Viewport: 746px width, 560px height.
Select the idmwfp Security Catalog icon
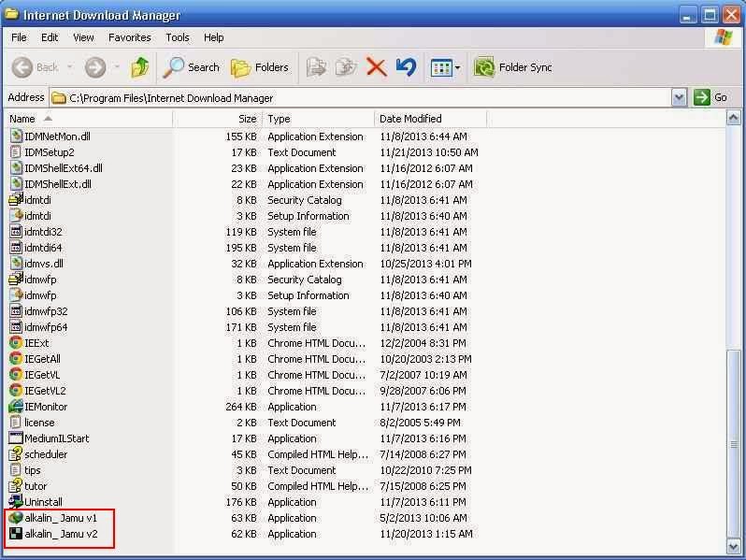[x=16, y=280]
